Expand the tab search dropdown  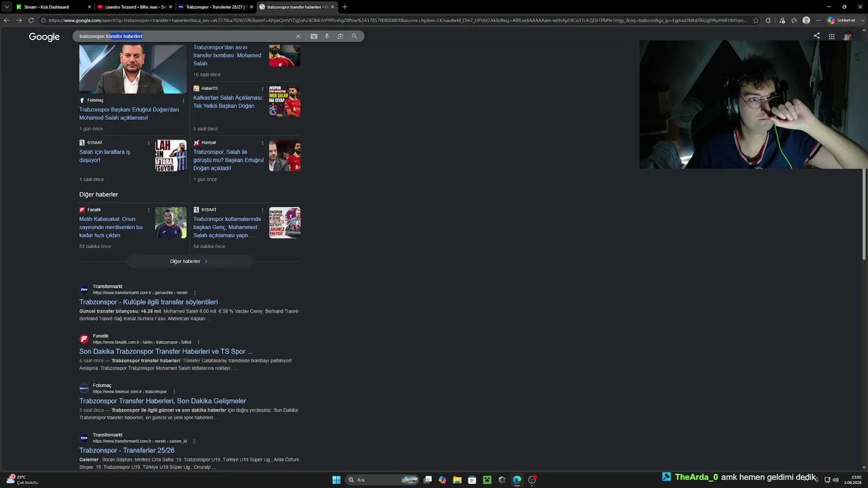click(x=7, y=7)
